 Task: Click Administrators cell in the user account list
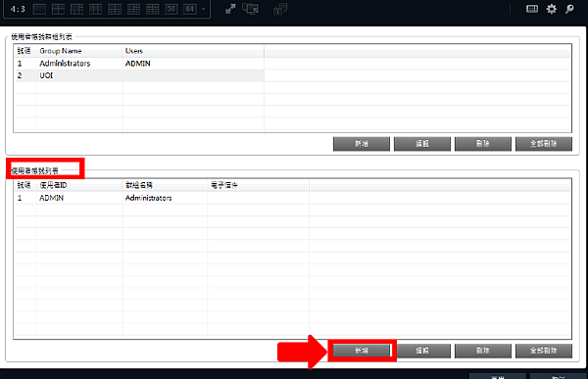click(149, 198)
